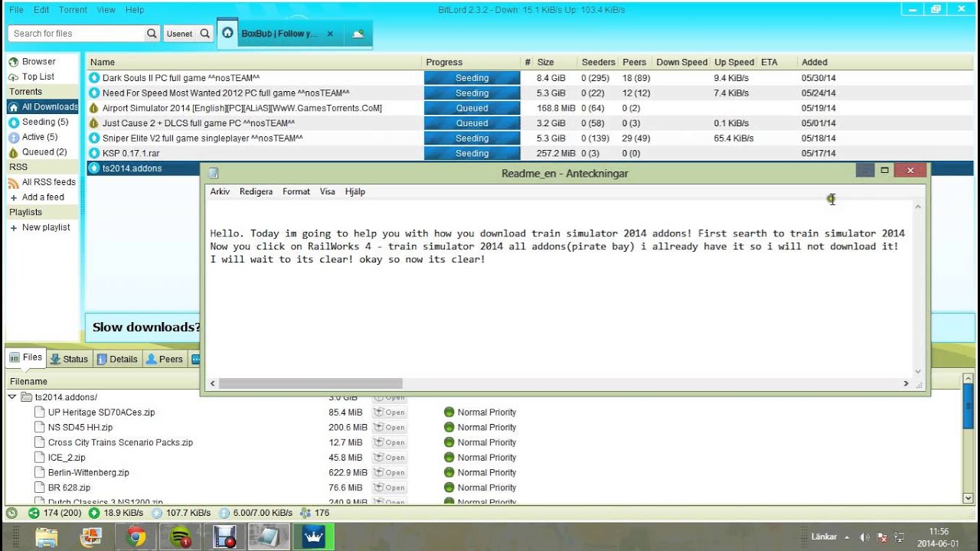Open the home tab icon in BitLord
Image resolution: width=980 pixels, height=551 pixels.
(227, 33)
